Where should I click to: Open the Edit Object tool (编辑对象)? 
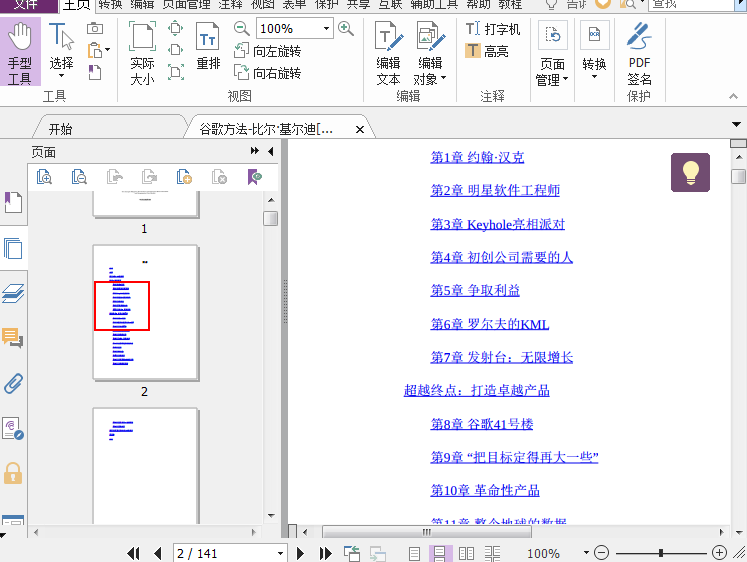coord(430,53)
